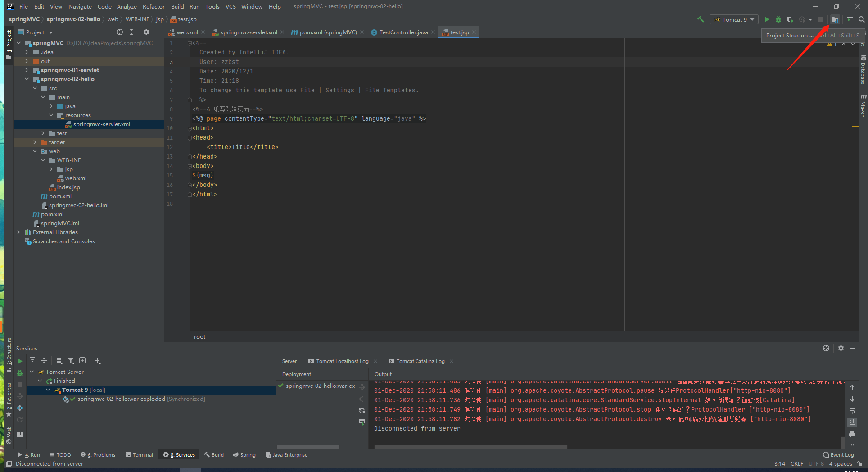The height and width of the screenshot is (472, 868).
Task: Click the output horizontal scrollbar
Action: [x=470, y=447]
